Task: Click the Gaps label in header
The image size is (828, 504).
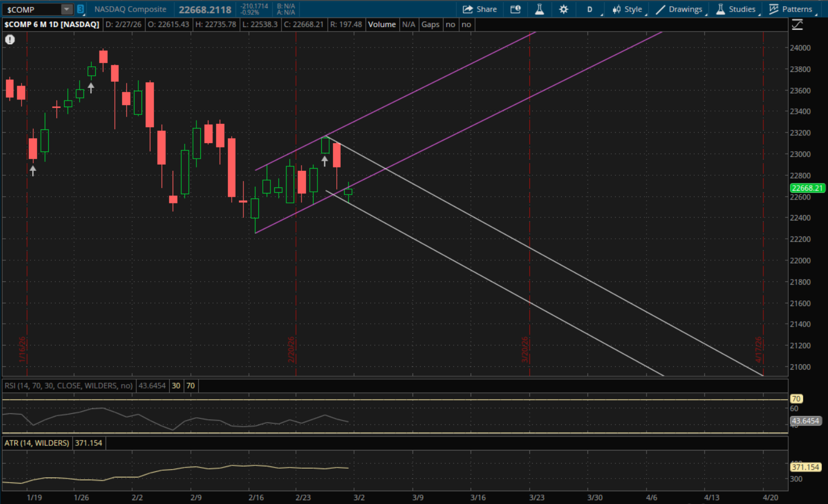Action: coord(430,24)
